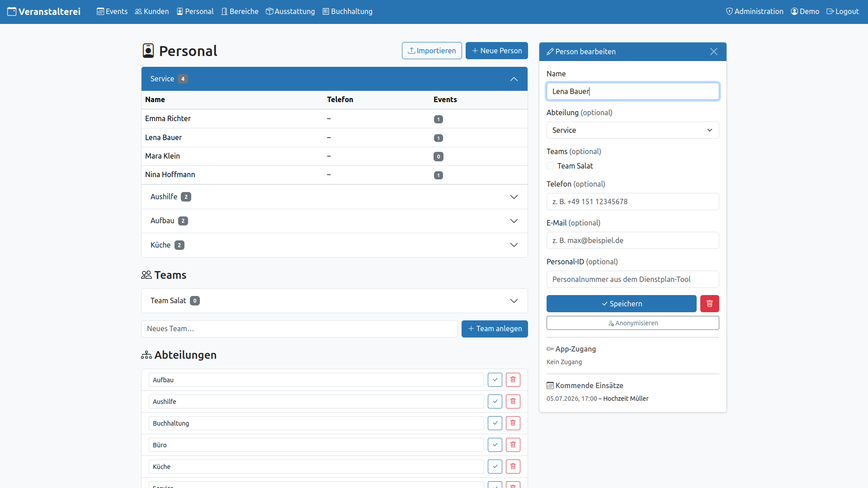Viewport: 868px width, 488px height.
Task: Focus the Neues Team input field
Action: 299,329
